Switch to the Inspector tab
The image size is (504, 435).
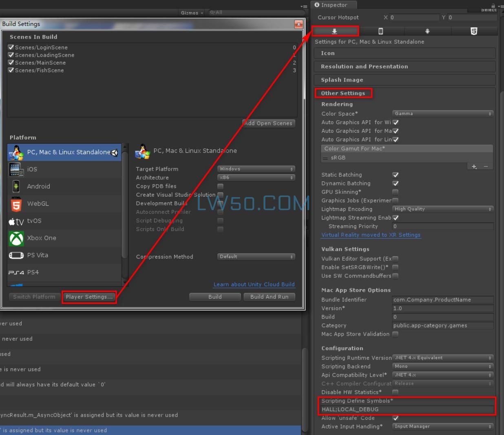point(334,5)
